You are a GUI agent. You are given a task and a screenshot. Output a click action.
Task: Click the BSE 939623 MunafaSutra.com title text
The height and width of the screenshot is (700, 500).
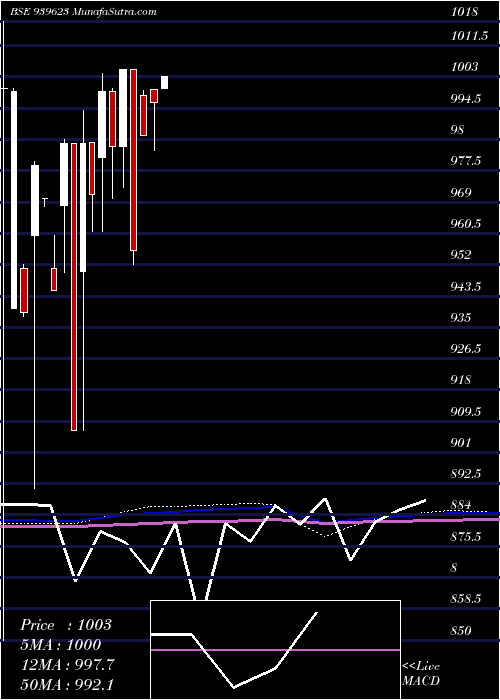(83, 12)
